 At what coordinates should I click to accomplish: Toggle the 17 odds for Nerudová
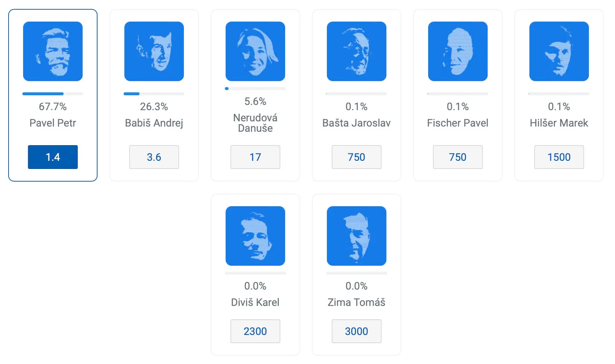click(255, 157)
